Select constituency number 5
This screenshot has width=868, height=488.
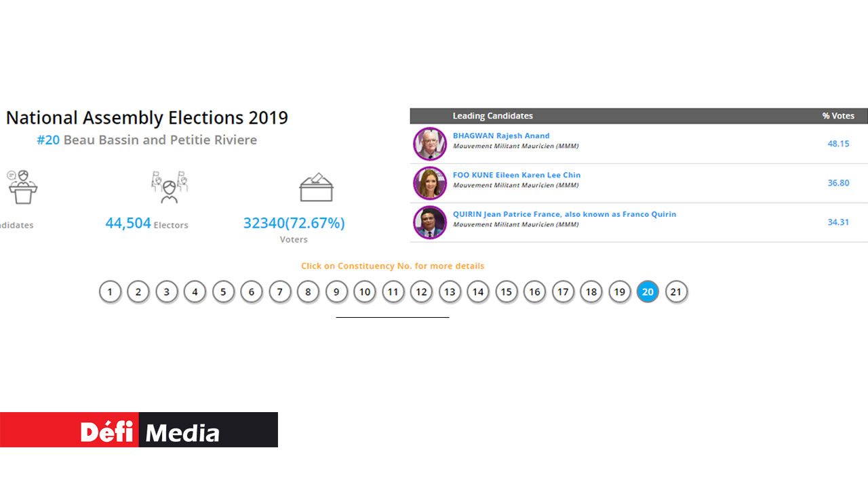coord(223,292)
